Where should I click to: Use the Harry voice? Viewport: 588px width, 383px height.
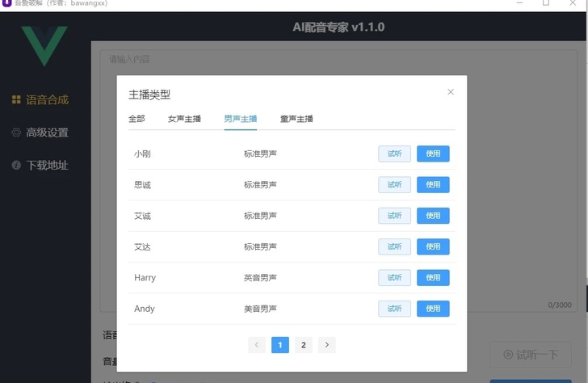[433, 278]
